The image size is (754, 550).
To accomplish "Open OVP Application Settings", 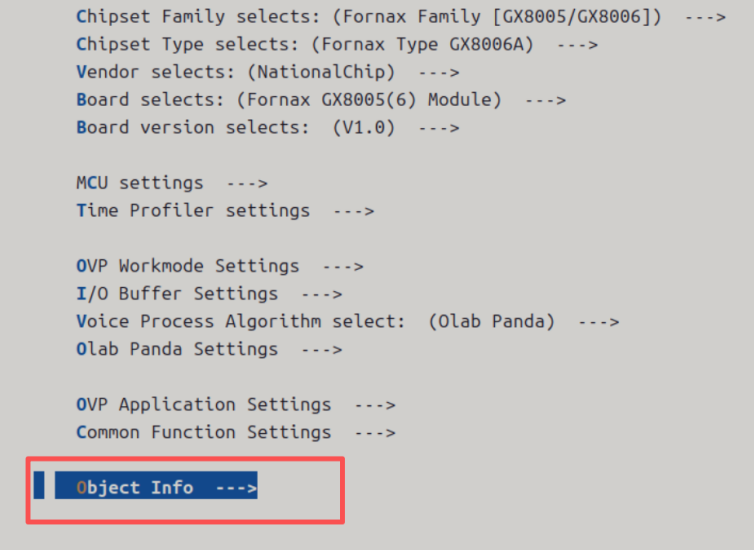I will click(x=236, y=405).
